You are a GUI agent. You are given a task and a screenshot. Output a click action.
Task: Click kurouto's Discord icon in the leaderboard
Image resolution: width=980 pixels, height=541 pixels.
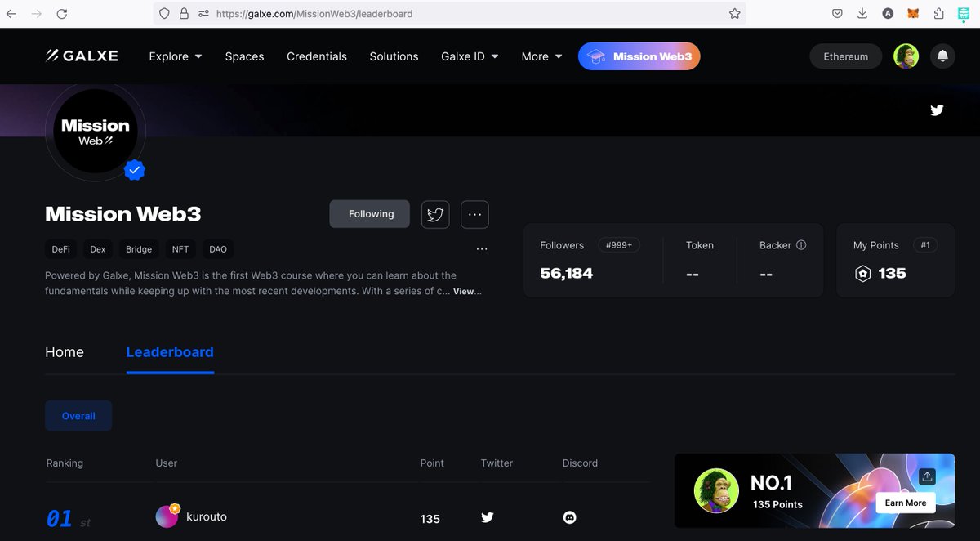tap(570, 517)
